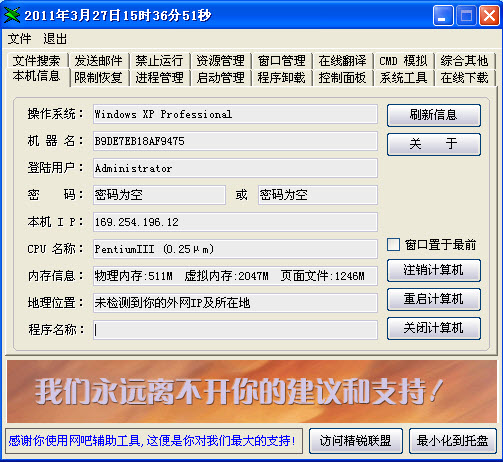Click the 刷新信息 button
Viewport: 503px width, 462px height.
point(434,115)
